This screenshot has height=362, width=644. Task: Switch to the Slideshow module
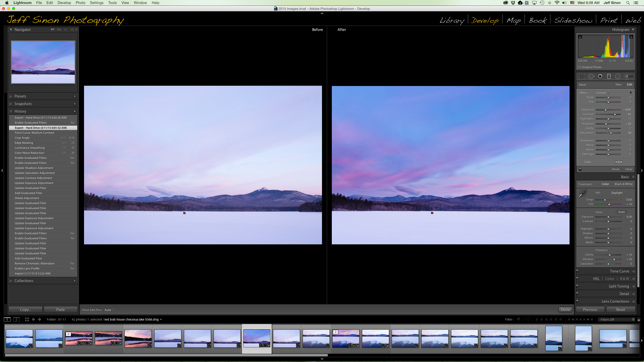point(573,20)
